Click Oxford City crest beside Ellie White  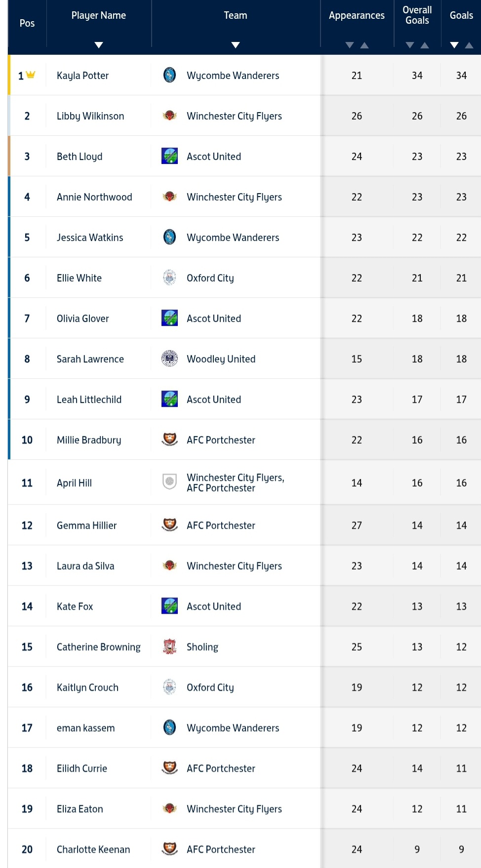pos(169,278)
